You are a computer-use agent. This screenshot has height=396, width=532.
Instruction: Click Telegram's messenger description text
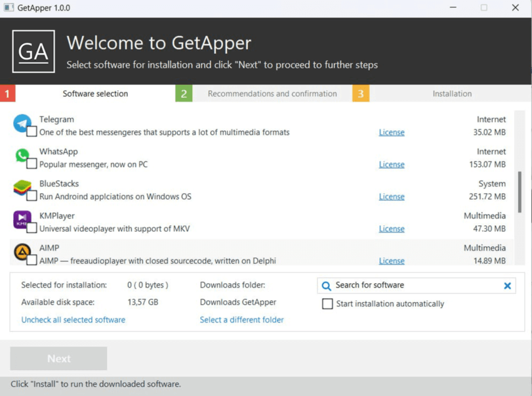(x=164, y=132)
